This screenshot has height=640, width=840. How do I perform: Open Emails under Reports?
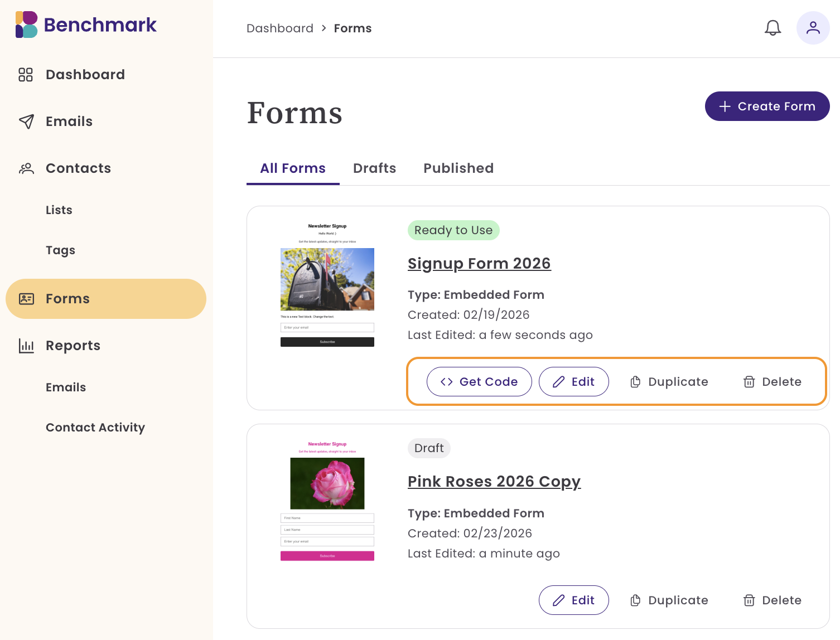[66, 387]
